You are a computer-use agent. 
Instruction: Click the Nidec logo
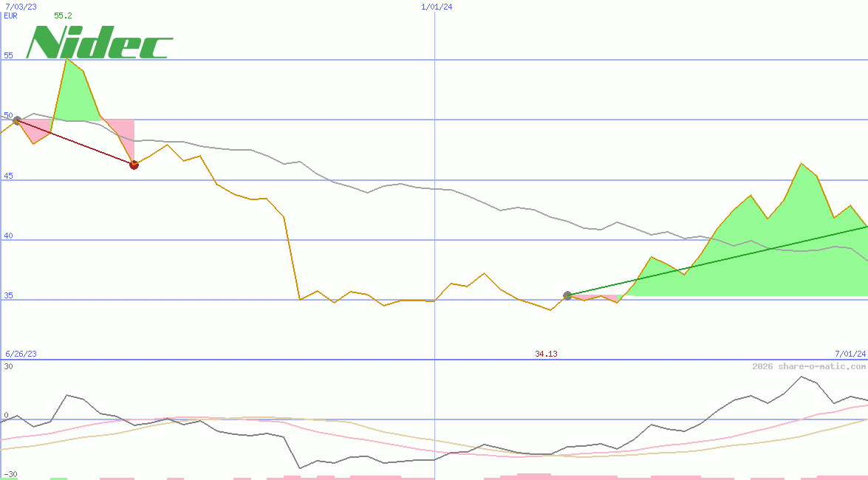(x=100, y=42)
